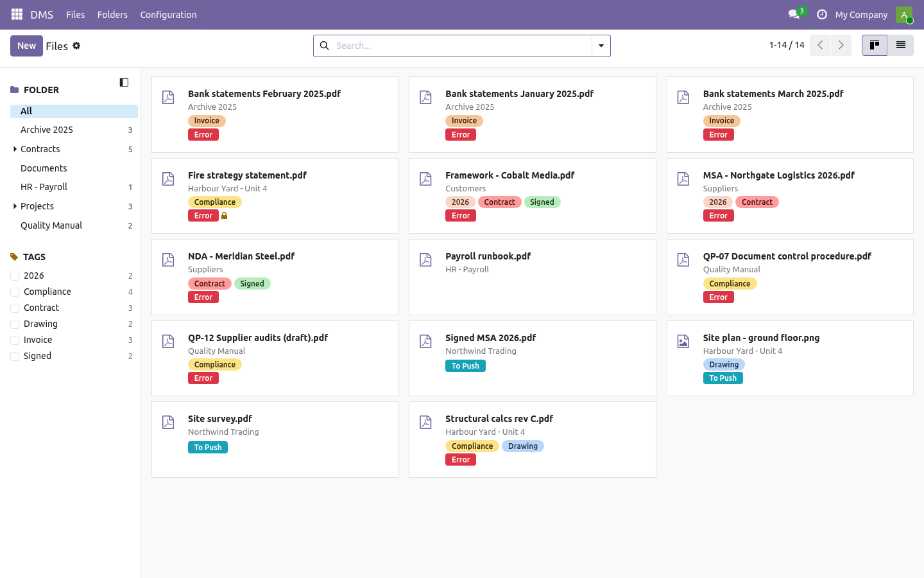Expand the Contracts folder

[15, 149]
